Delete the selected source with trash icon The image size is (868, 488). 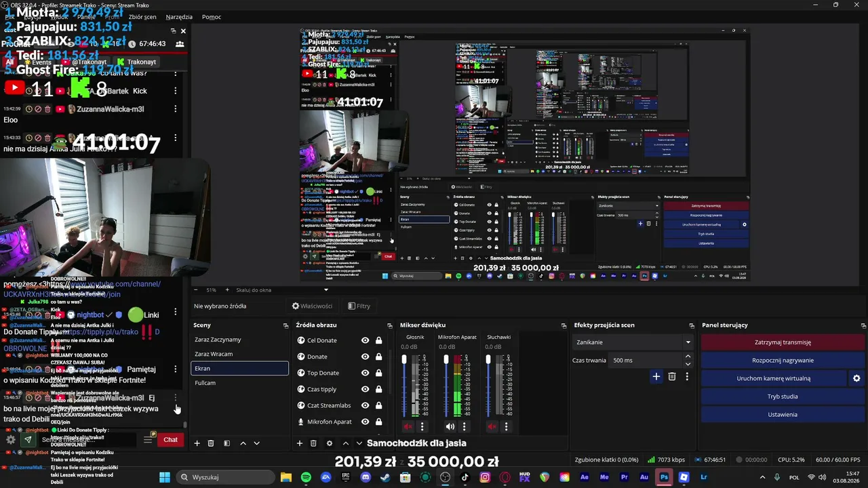click(313, 443)
